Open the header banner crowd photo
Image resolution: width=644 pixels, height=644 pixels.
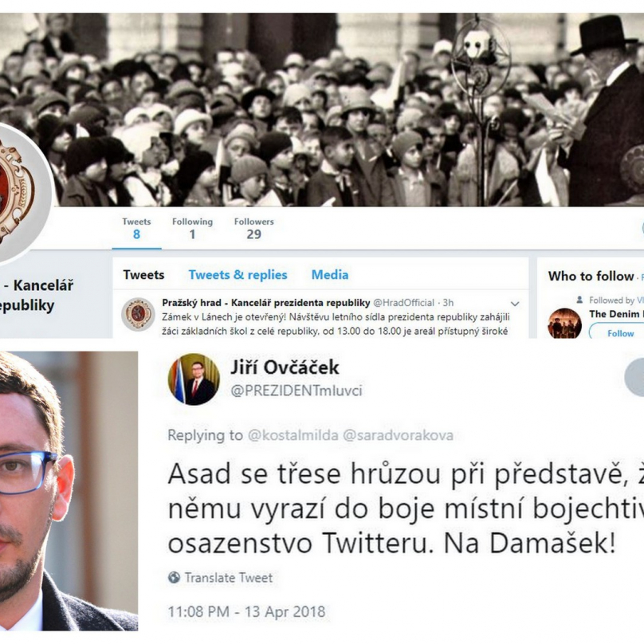(x=322, y=109)
